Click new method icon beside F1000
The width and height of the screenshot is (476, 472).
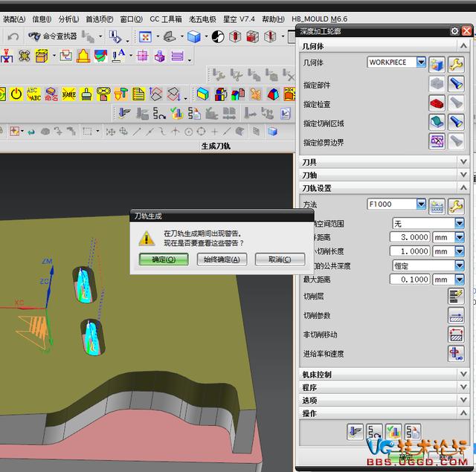tap(437, 207)
